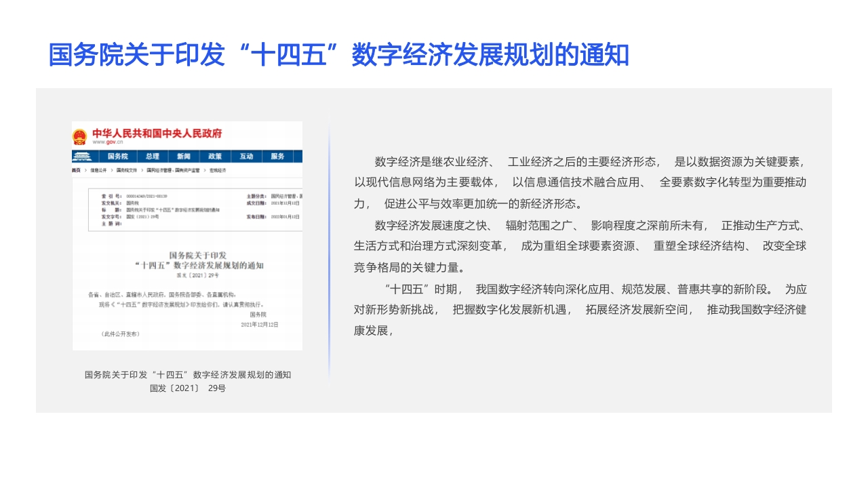Click the signature date 2021年12月12日 in the document

point(260,325)
